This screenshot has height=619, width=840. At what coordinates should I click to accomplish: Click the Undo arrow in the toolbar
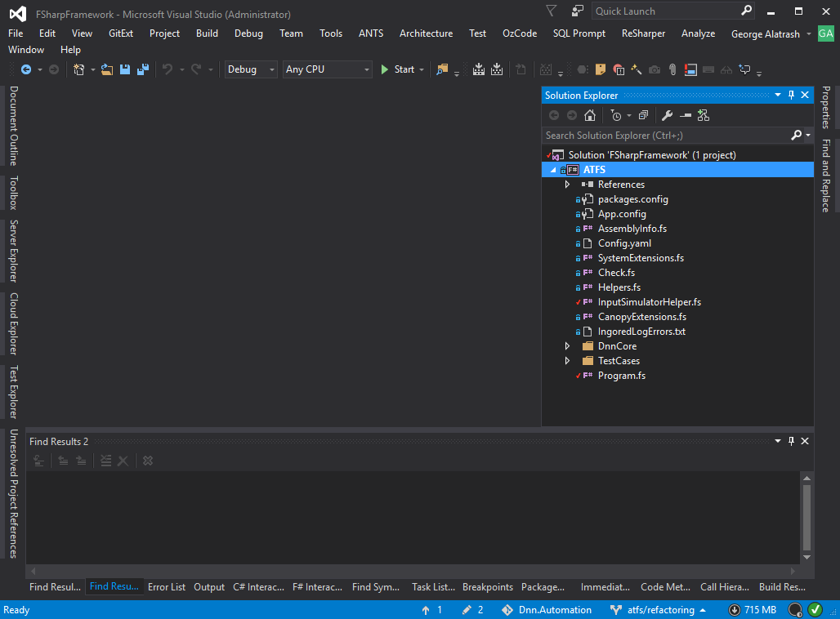point(168,69)
